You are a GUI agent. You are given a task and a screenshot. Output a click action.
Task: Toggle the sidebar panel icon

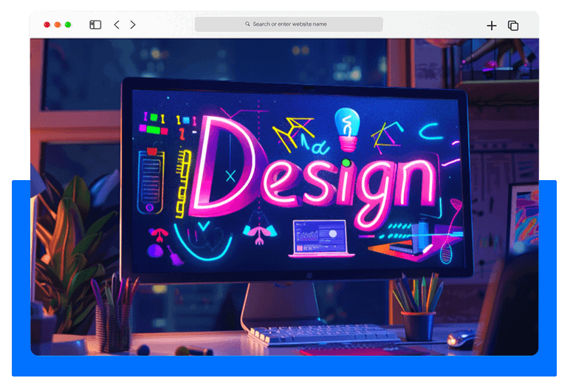[x=95, y=24]
